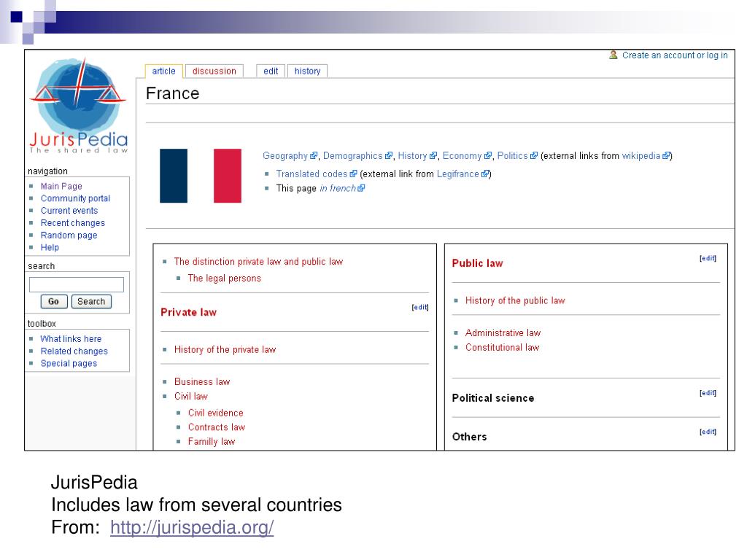The image size is (747, 560).
Task: Open the Civil evidence link
Action: (215, 413)
